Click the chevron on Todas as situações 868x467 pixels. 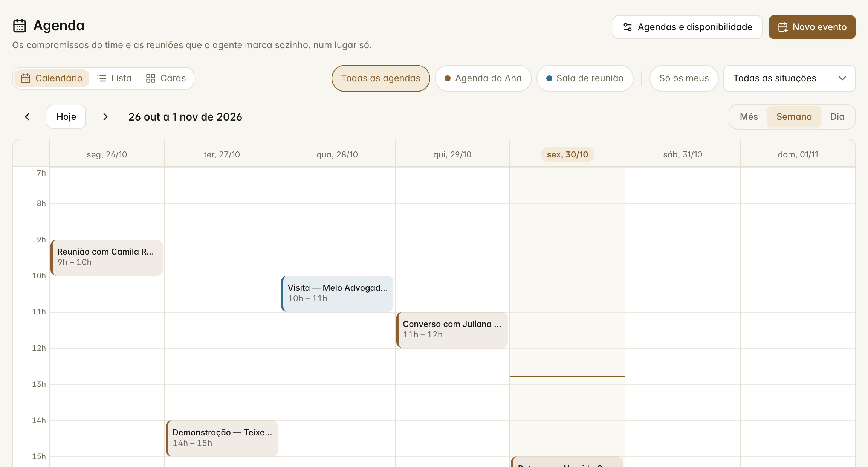842,78
